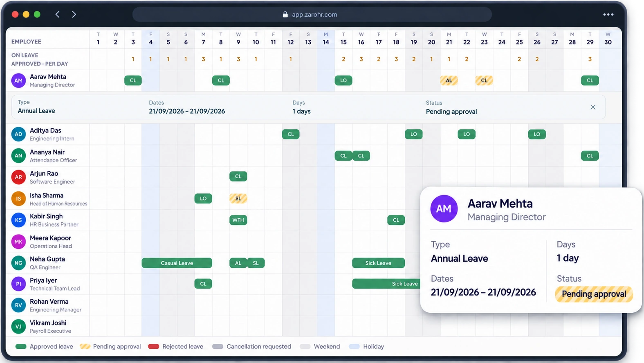Open Aditya Das's CL chip on 12th
This screenshot has width=644, height=363.
click(291, 134)
